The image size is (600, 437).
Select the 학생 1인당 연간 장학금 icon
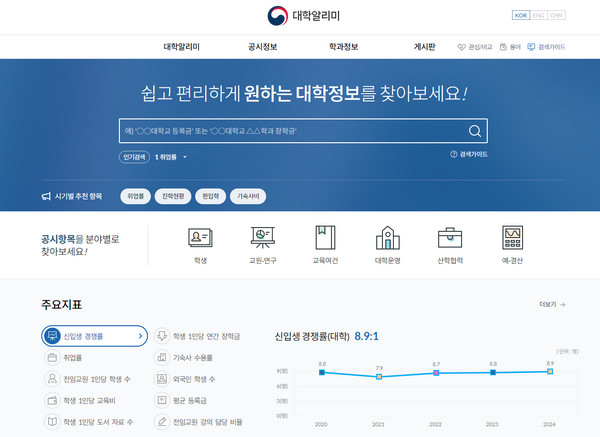(x=162, y=336)
